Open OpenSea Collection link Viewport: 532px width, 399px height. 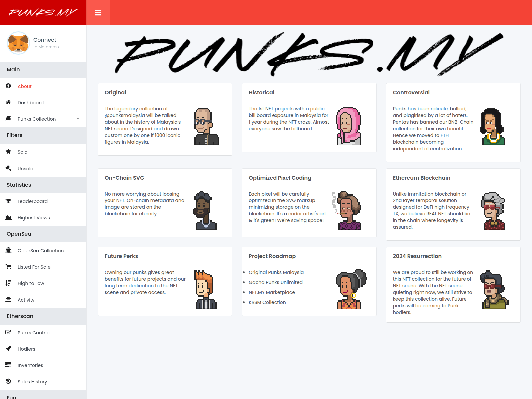(41, 251)
